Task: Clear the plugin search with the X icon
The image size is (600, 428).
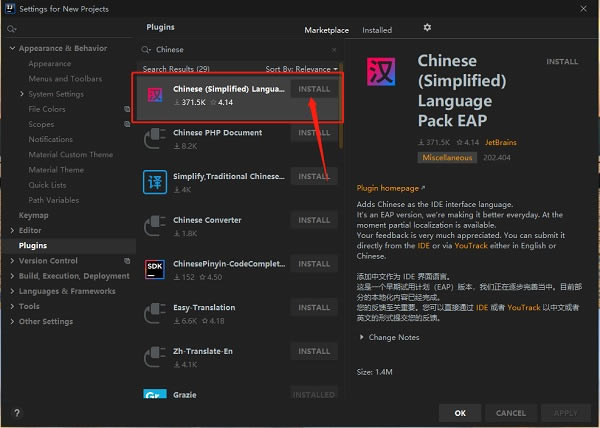Action: pos(334,50)
